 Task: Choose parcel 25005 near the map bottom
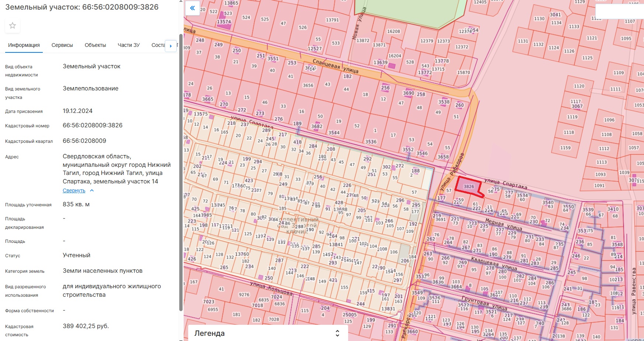(x=349, y=315)
